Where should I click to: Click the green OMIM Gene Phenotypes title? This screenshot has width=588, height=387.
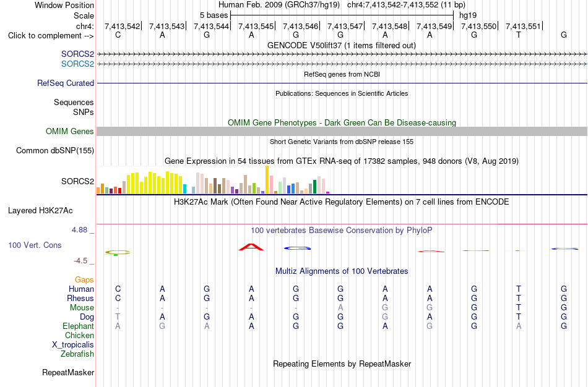pyautogui.click(x=342, y=122)
